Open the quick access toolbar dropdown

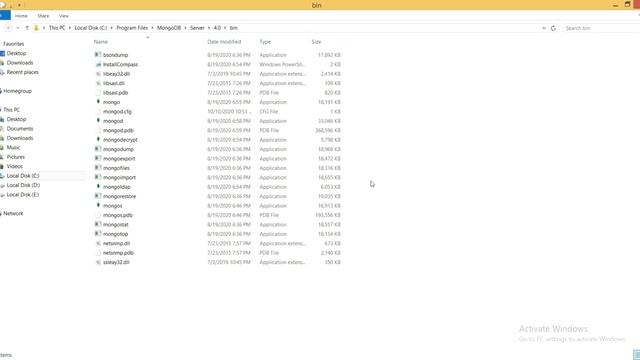[x=19, y=5]
